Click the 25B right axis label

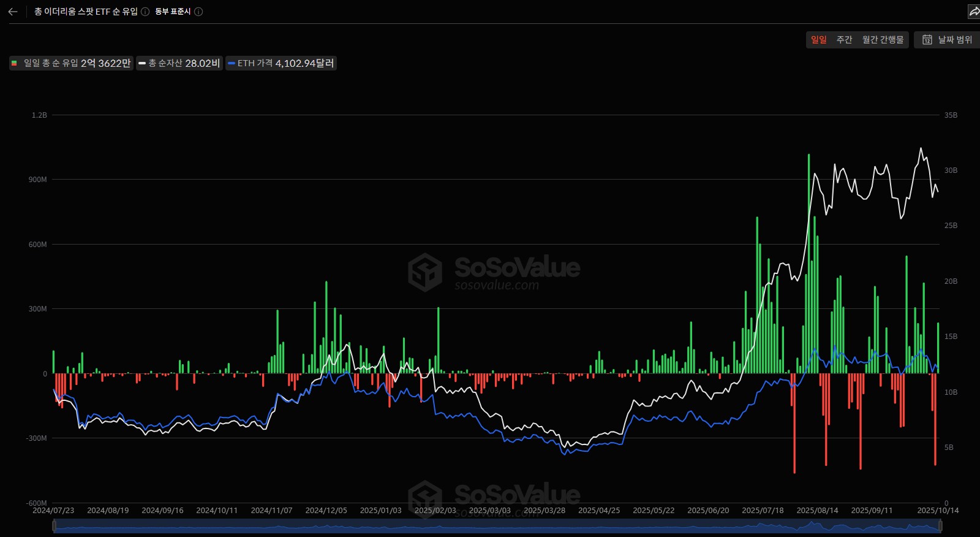[x=951, y=226]
